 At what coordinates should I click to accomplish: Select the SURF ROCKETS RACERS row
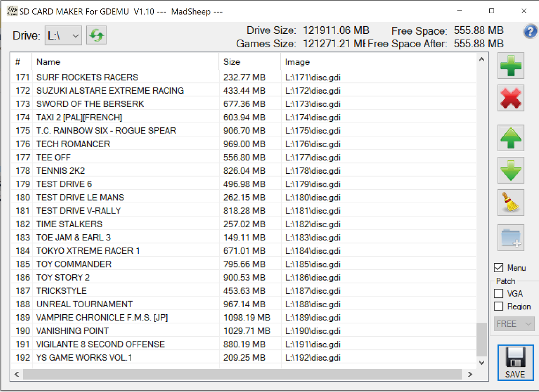[243, 77]
